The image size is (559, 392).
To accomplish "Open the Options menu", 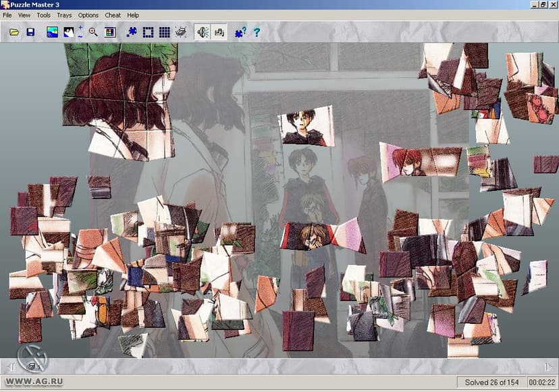I will pyautogui.click(x=88, y=16).
